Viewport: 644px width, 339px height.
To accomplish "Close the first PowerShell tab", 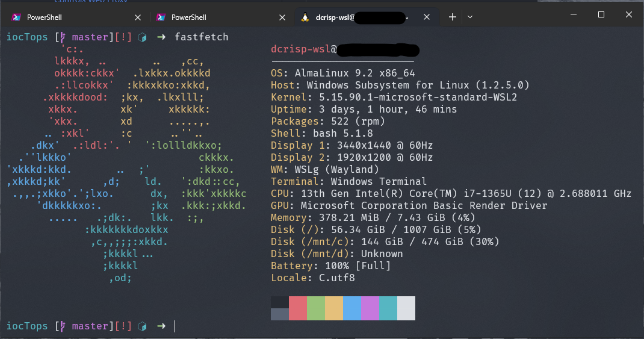I will (x=138, y=17).
